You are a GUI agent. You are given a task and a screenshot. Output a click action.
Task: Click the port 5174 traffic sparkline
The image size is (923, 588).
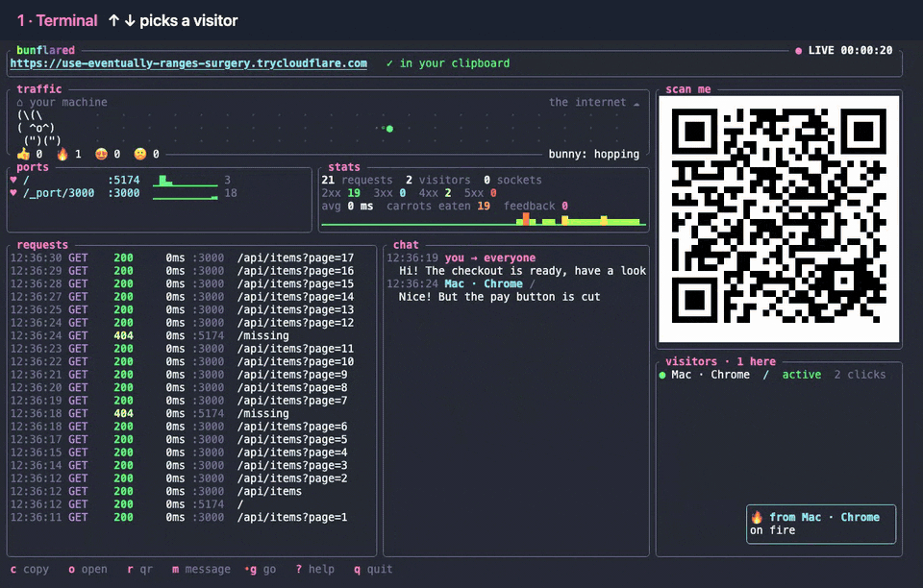click(185, 180)
